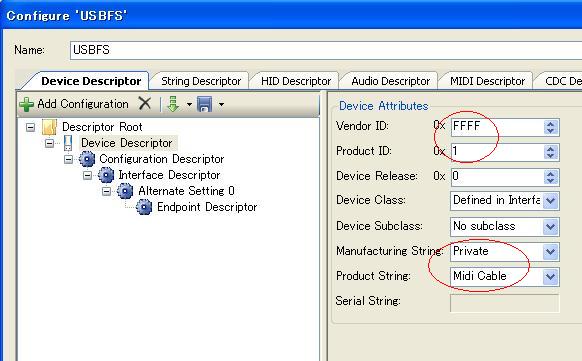Open the String Descriptor tab
This screenshot has height=361, width=582.
pyautogui.click(x=201, y=81)
